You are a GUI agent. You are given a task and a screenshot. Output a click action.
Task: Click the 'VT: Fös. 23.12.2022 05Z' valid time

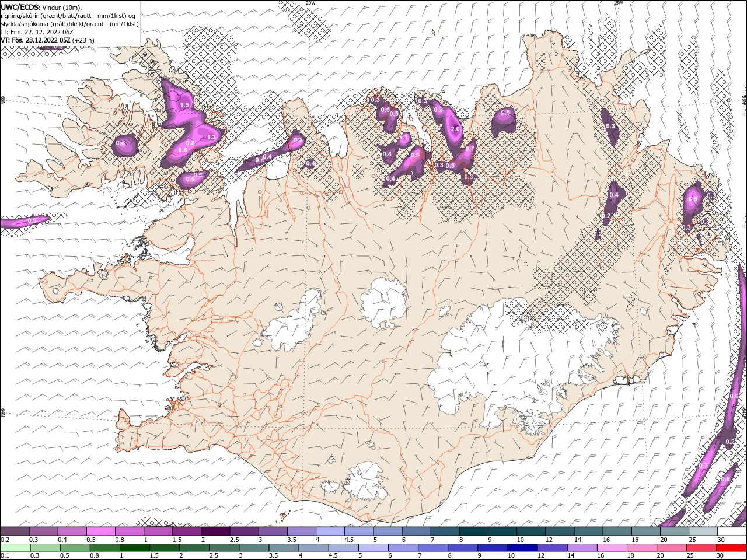pos(36,40)
